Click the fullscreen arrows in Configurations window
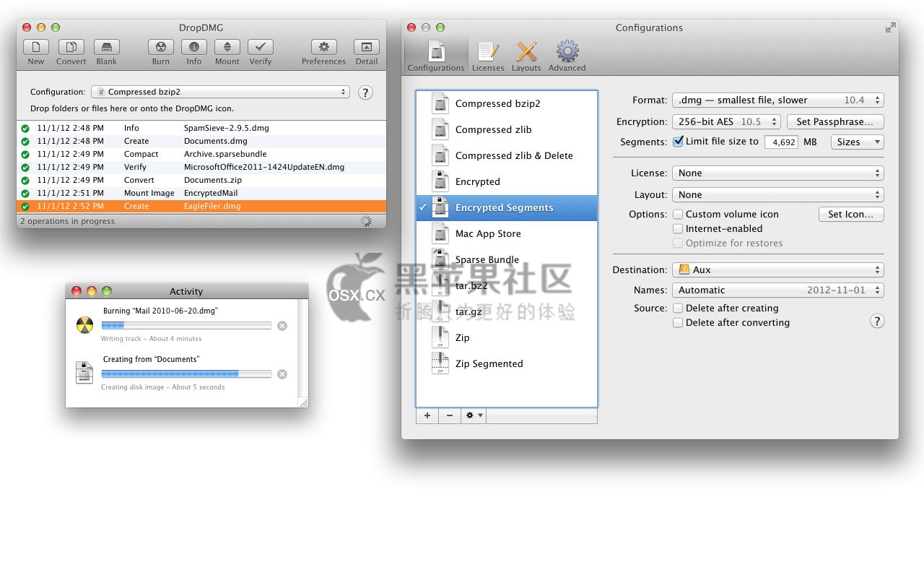924x578 pixels. click(x=891, y=27)
